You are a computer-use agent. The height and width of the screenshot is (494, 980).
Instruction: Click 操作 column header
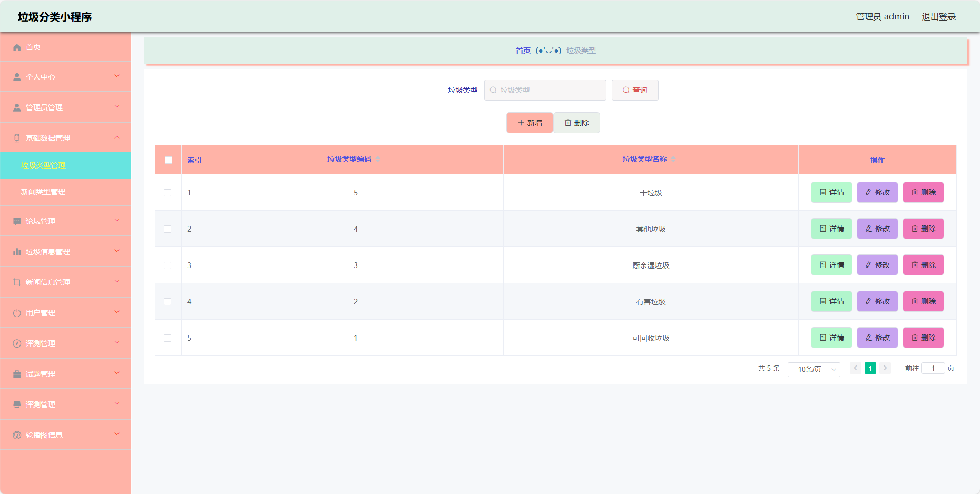coord(877,160)
